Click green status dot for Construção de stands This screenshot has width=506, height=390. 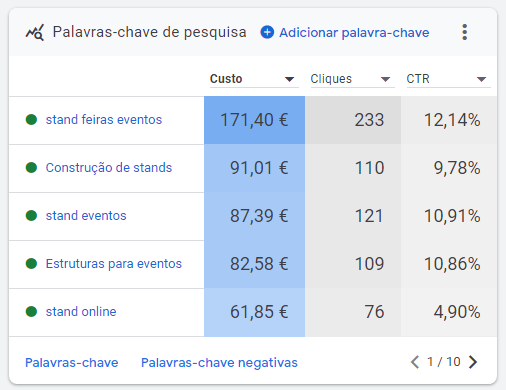point(31,167)
